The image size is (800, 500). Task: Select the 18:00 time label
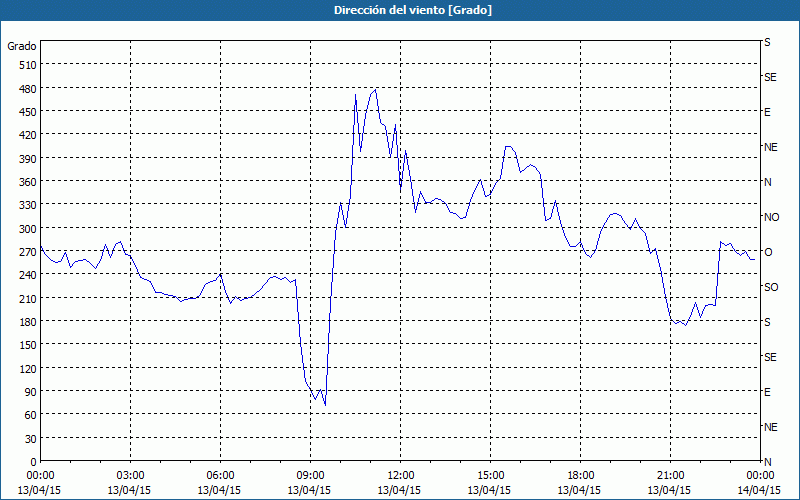tap(580, 476)
